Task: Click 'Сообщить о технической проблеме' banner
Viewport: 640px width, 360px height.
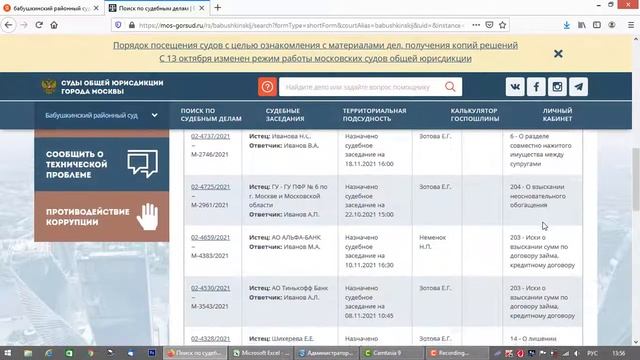Action: click(102, 164)
